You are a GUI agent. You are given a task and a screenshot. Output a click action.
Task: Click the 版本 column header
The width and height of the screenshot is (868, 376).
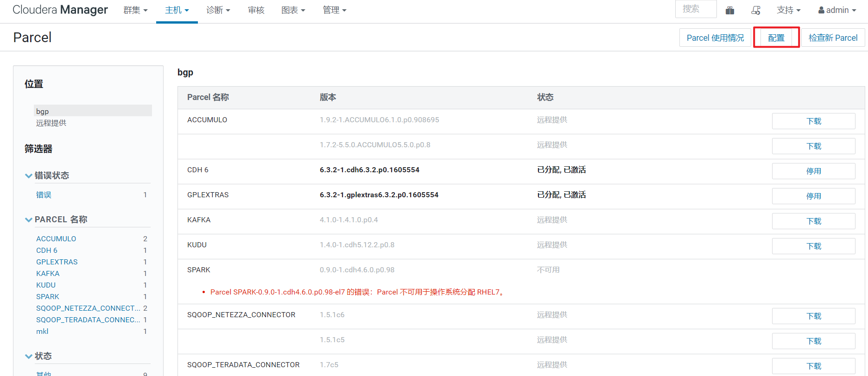[x=328, y=97]
